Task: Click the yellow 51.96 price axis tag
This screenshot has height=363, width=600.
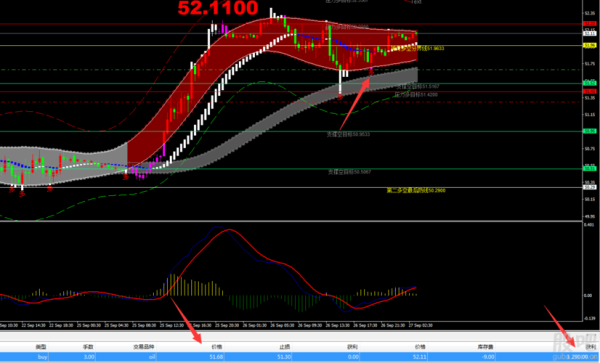Action: 589,46
